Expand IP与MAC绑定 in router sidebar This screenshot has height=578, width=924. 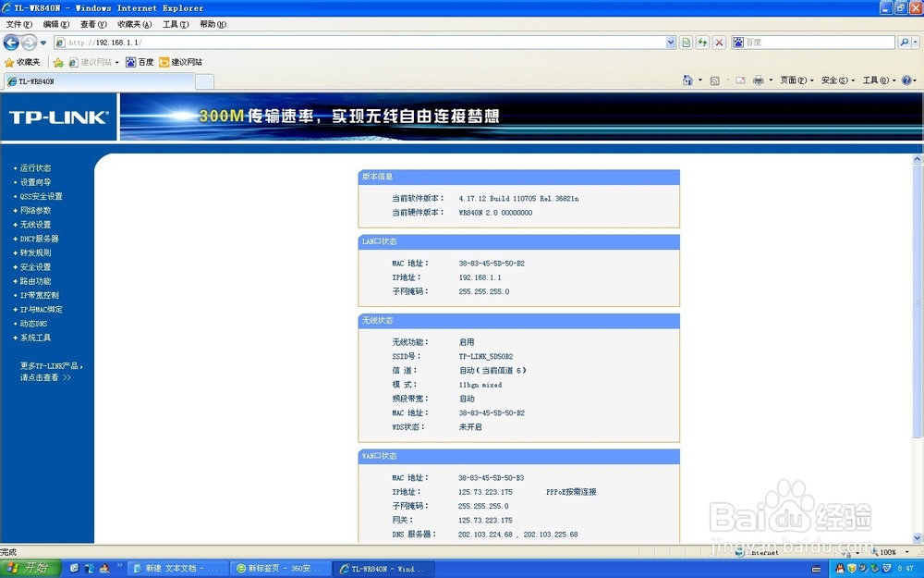(x=42, y=310)
